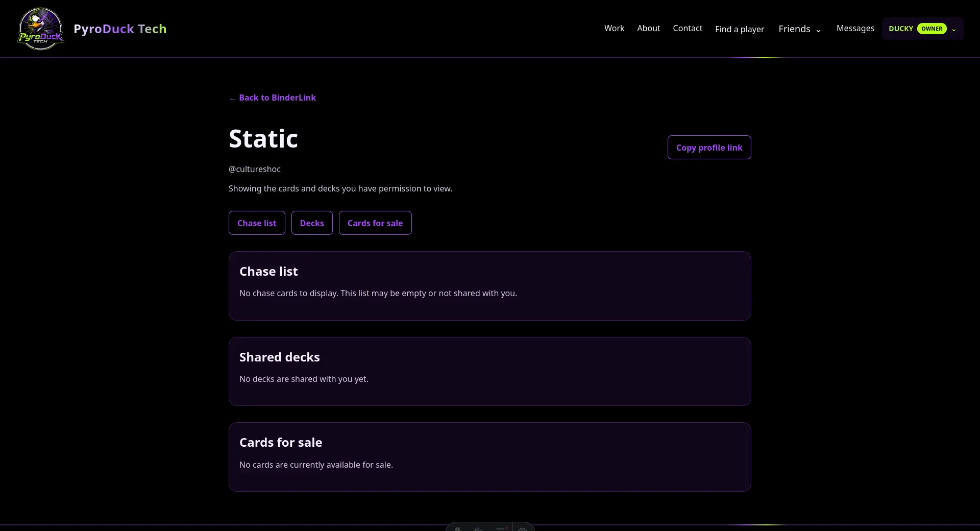Screen dimensions: 980x531
Task: Select Find a player in the navbar
Action: click(x=740, y=29)
